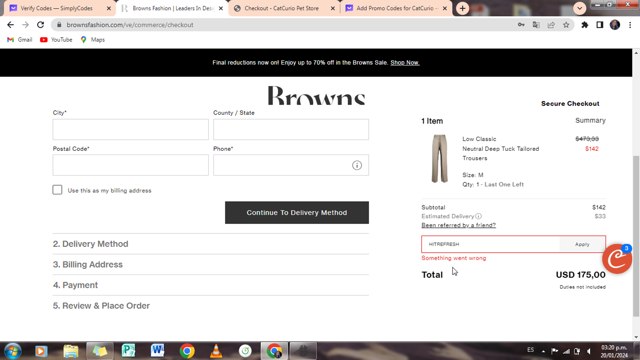This screenshot has width=640, height=360.
Task: Click Continue To Delivery Method
Action: pyautogui.click(x=297, y=212)
